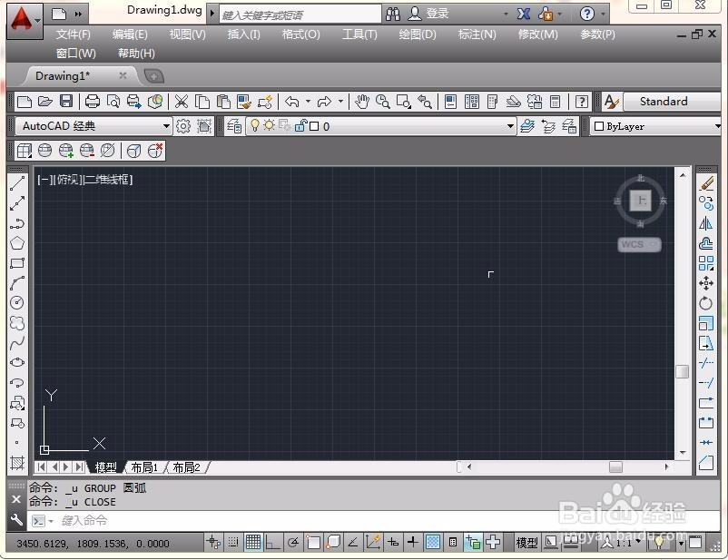Open the application menu dropdown arrow
Screen dimensions: 728x560
point(38,21)
